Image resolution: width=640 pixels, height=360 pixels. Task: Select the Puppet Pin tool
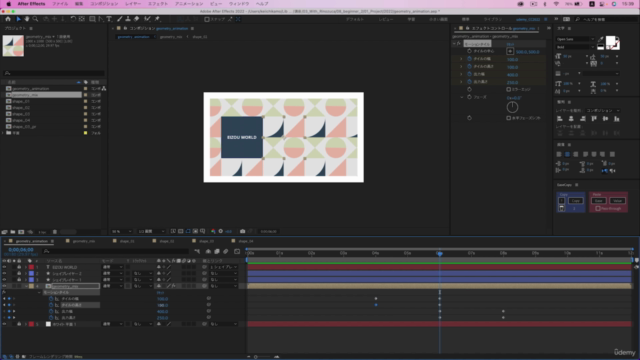point(157,19)
